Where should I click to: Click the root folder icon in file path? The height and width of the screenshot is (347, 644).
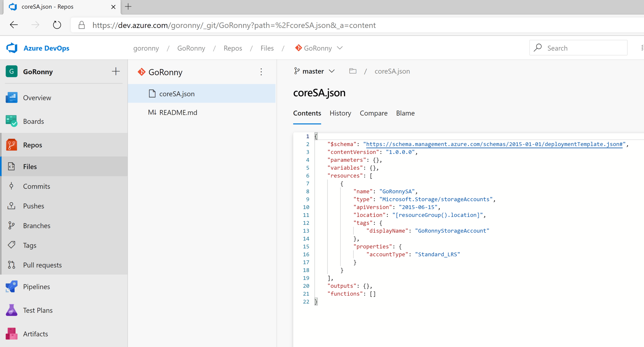click(x=353, y=71)
